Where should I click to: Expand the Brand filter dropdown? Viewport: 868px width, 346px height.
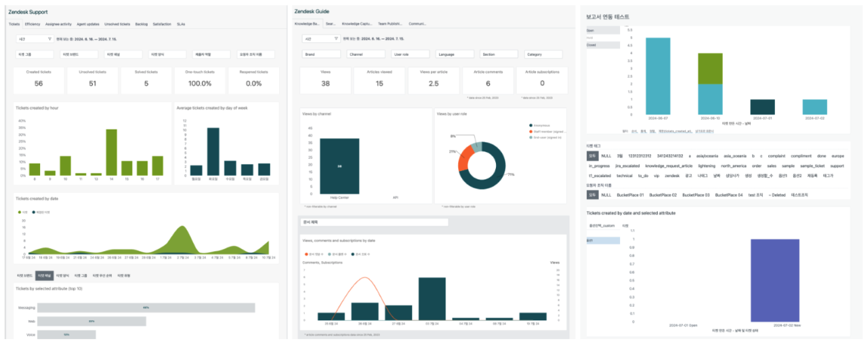(321, 55)
